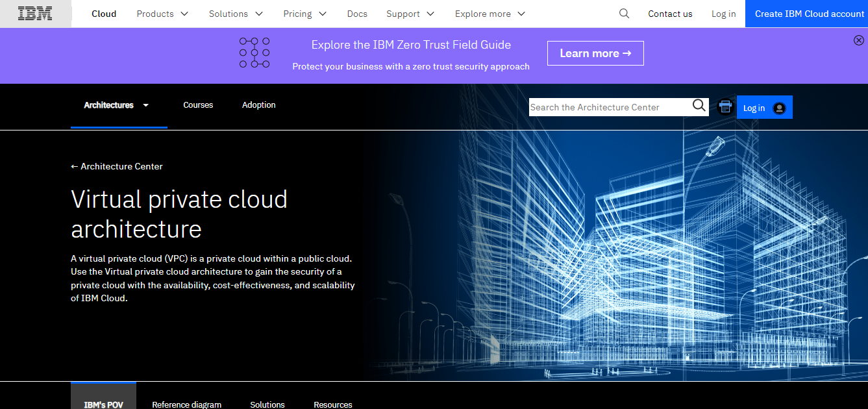Expand the Solutions dropdown

tap(236, 14)
